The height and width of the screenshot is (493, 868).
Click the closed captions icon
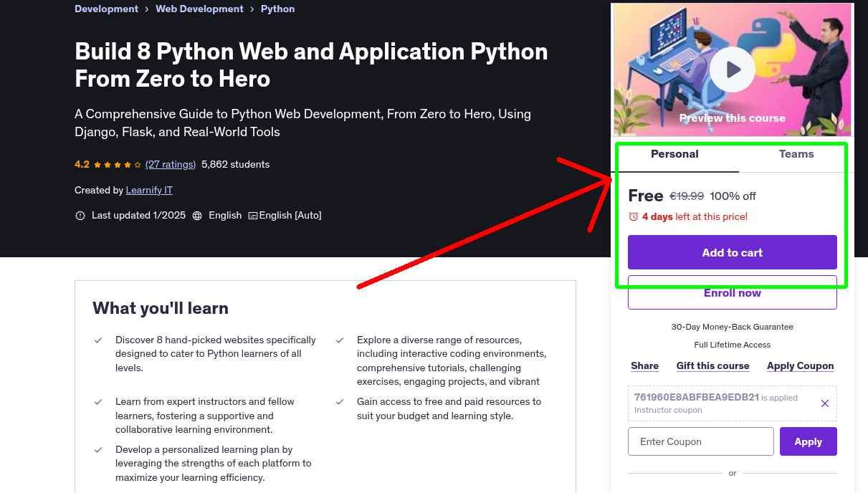(253, 216)
